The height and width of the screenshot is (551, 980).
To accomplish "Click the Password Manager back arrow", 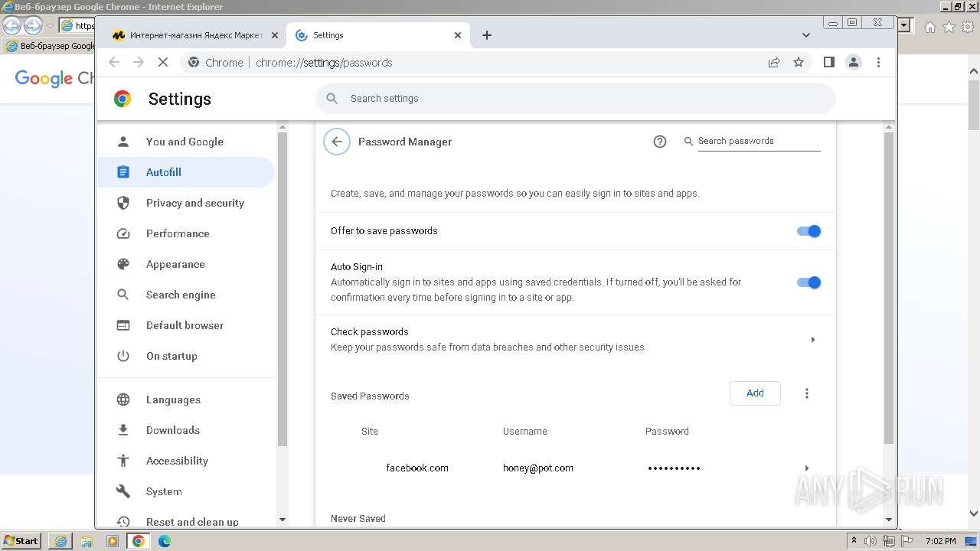I will pos(337,142).
